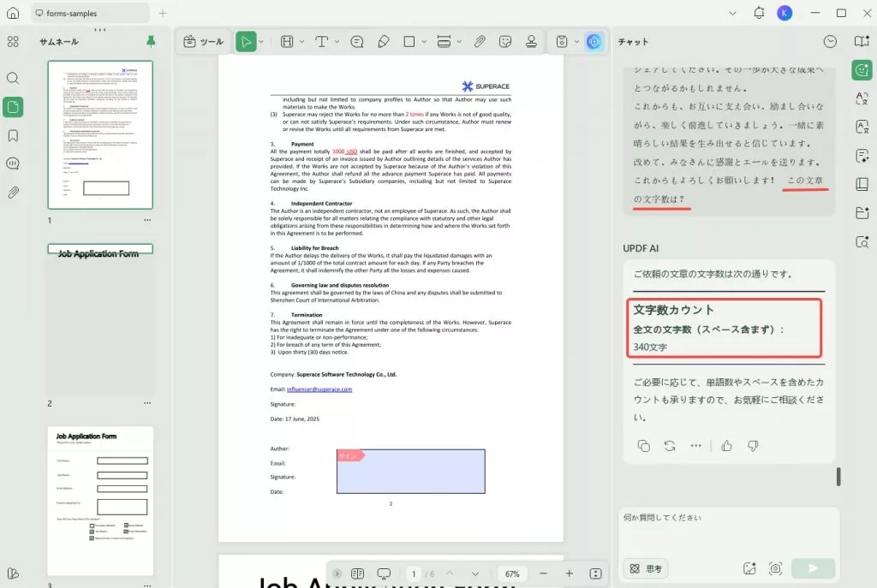Send the chat message
The image size is (877, 588).
[x=814, y=568]
